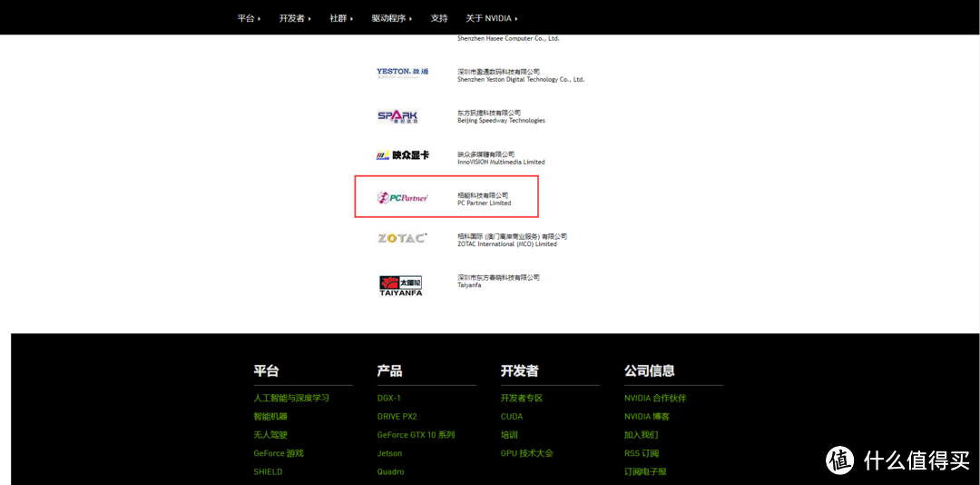This screenshot has height=485, width=980.
Task: Click the text PC Partner Limited
Action: (x=485, y=203)
